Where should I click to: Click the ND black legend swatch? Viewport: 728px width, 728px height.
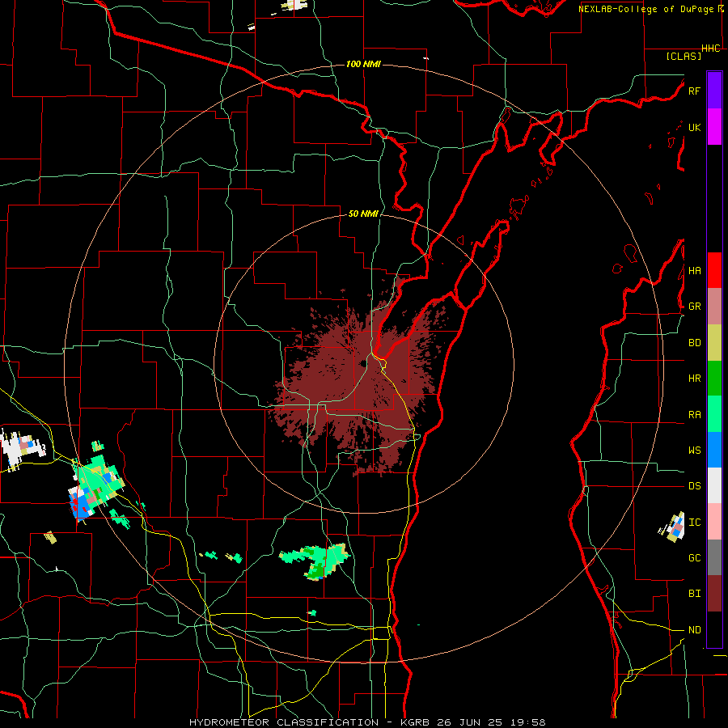(x=714, y=629)
